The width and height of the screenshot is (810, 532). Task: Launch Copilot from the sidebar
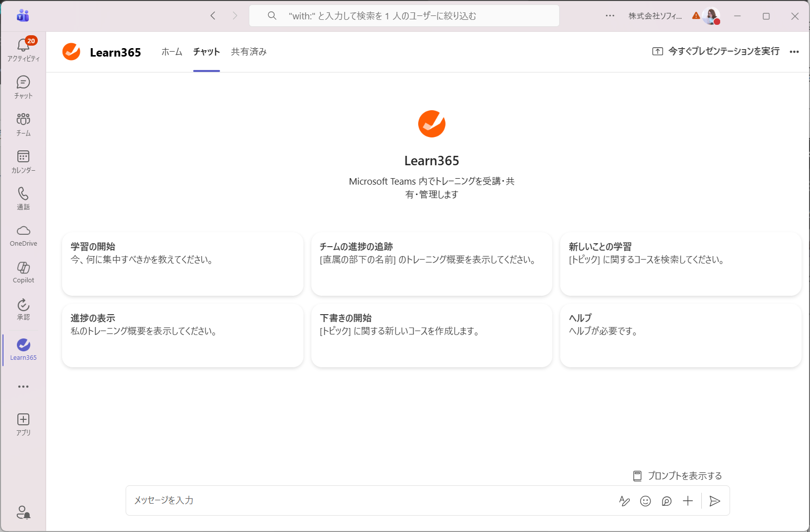coord(23,272)
